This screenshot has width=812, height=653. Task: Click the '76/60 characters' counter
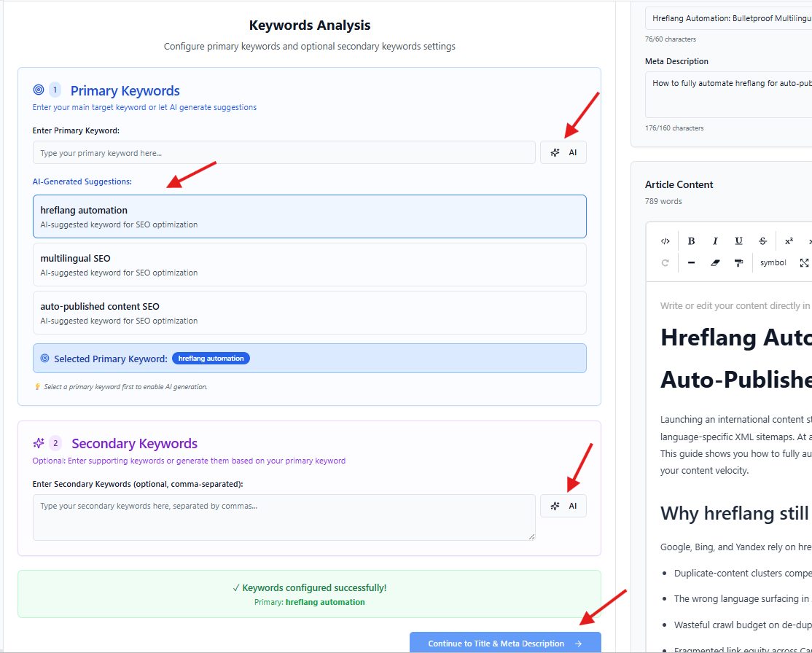point(670,39)
